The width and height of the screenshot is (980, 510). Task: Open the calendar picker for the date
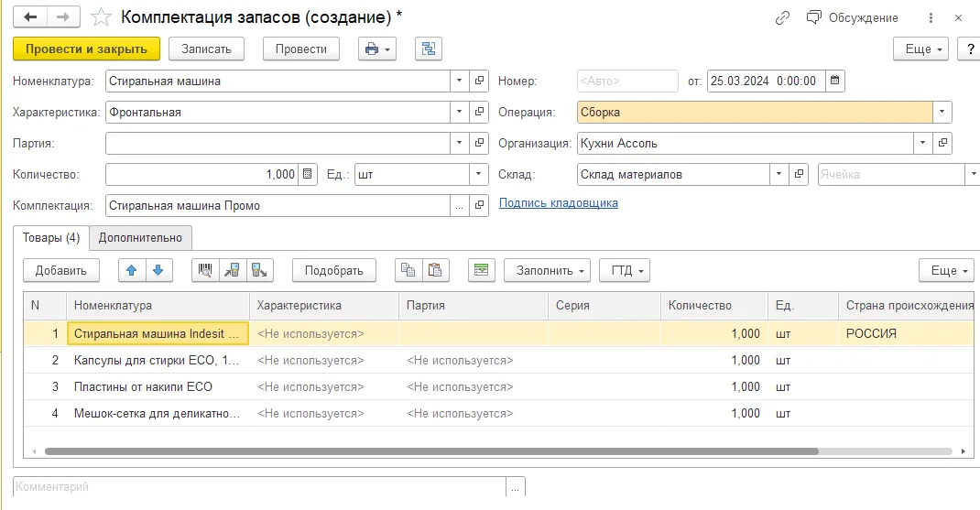[835, 81]
